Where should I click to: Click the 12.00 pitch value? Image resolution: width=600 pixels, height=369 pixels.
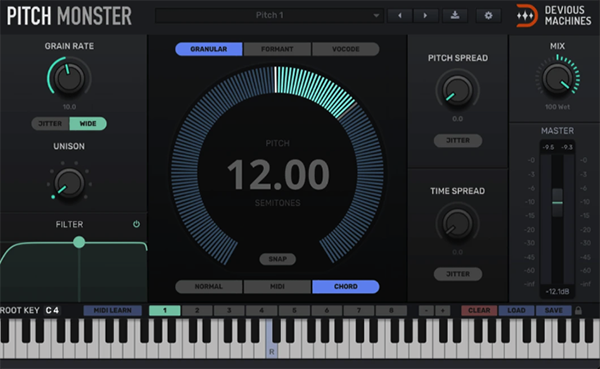278,175
